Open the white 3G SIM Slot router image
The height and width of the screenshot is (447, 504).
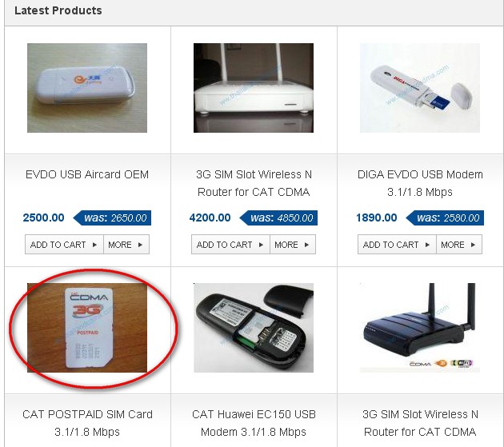(x=254, y=88)
